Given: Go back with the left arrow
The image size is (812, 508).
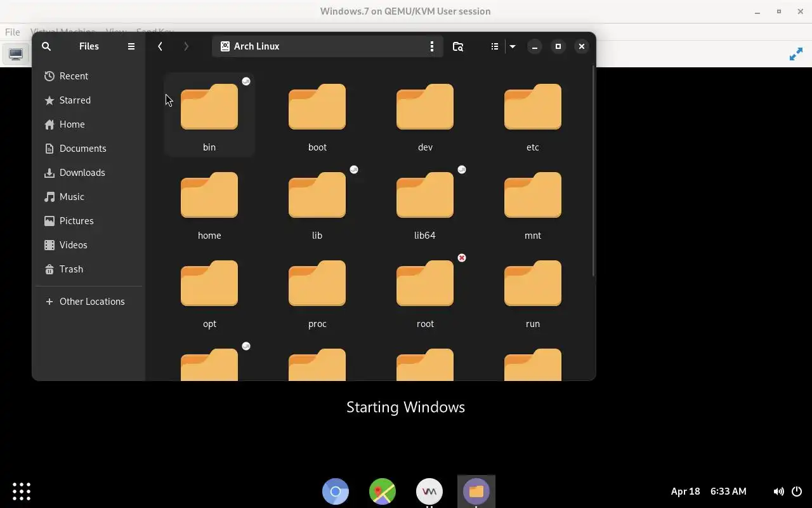Looking at the screenshot, I should pos(160,46).
